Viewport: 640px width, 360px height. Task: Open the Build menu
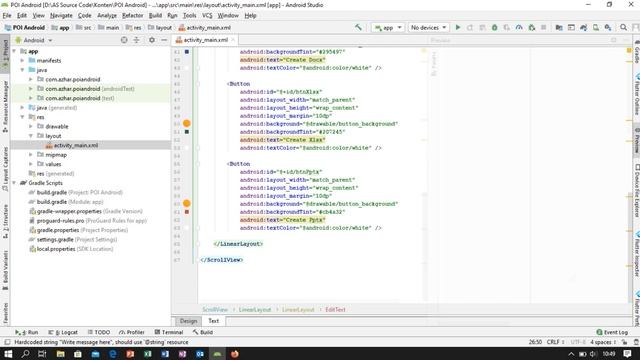(x=155, y=16)
